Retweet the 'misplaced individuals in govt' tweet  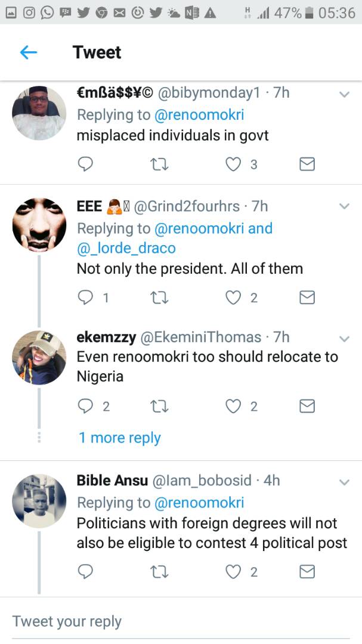point(159,164)
